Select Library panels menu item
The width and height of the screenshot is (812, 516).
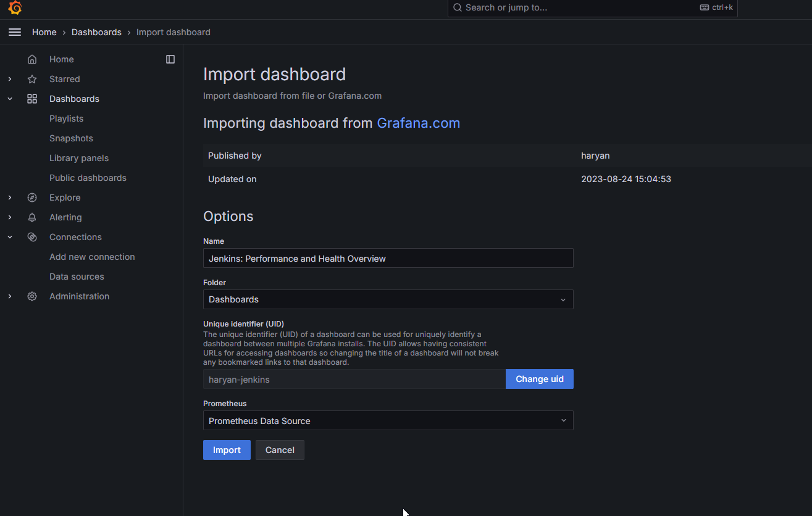coord(79,158)
